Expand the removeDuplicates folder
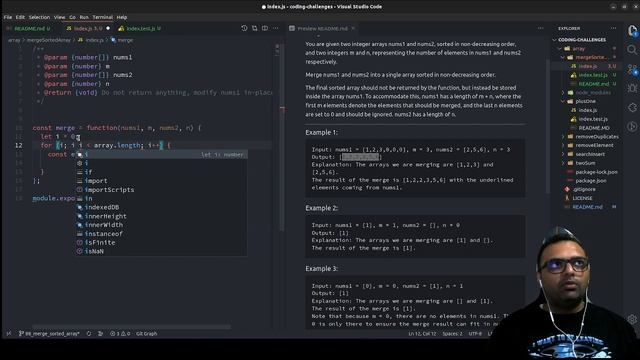 pyautogui.click(x=597, y=137)
